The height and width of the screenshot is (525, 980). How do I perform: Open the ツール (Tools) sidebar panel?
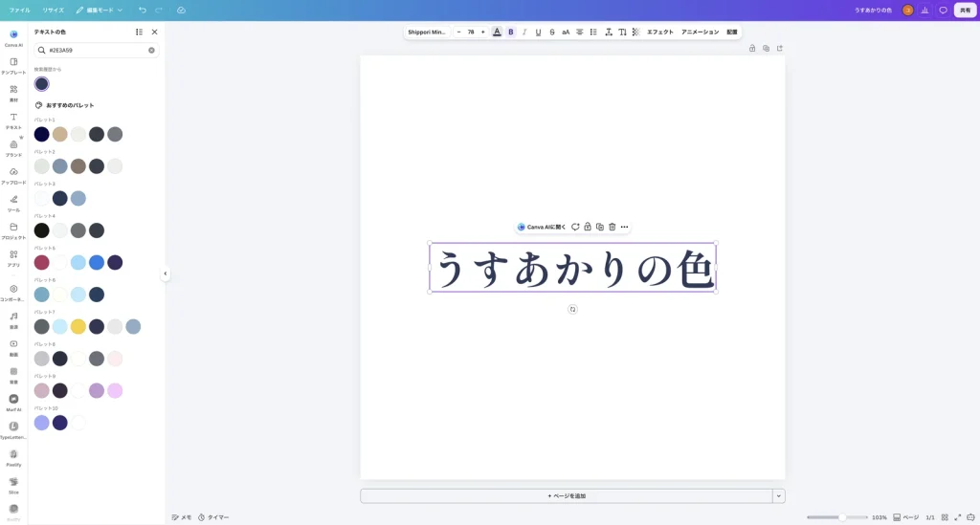[x=13, y=203]
